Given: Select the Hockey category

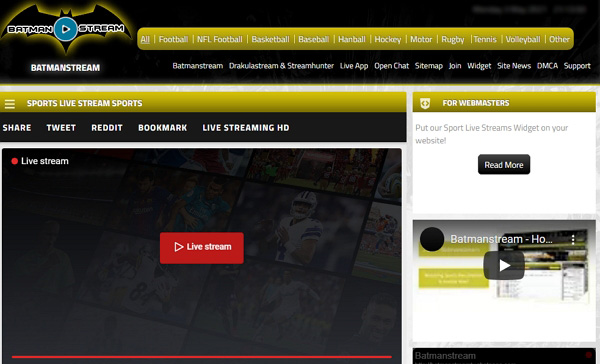Looking at the screenshot, I should (x=388, y=39).
